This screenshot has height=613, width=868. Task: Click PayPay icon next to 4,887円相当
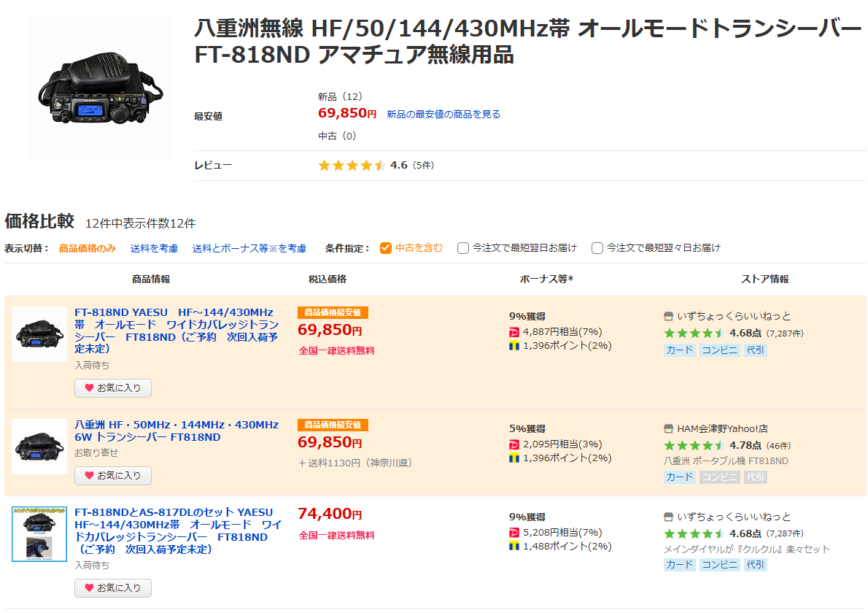point(514,332)
